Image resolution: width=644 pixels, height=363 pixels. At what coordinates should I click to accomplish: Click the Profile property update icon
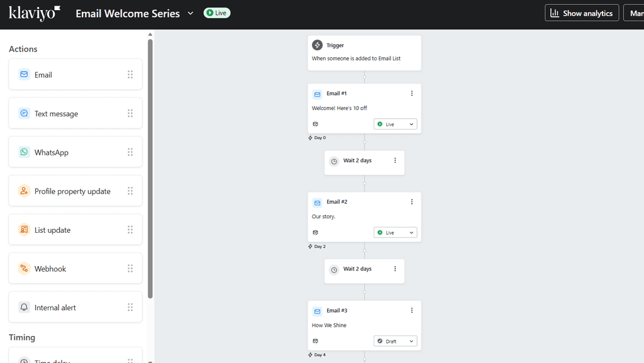[x=24, y=191]
